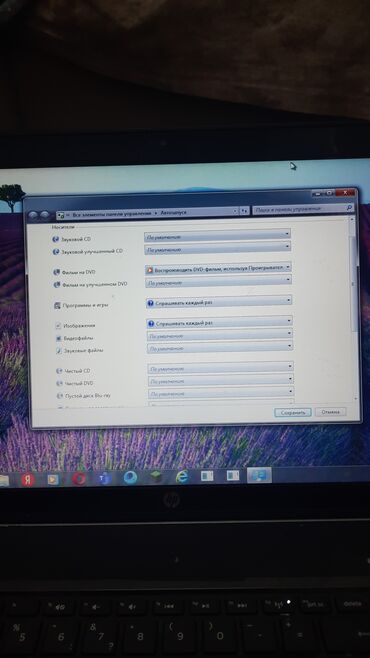The image size is (370, 658).
Task: Open the media player taskbar icon
Action: [53, 479]
